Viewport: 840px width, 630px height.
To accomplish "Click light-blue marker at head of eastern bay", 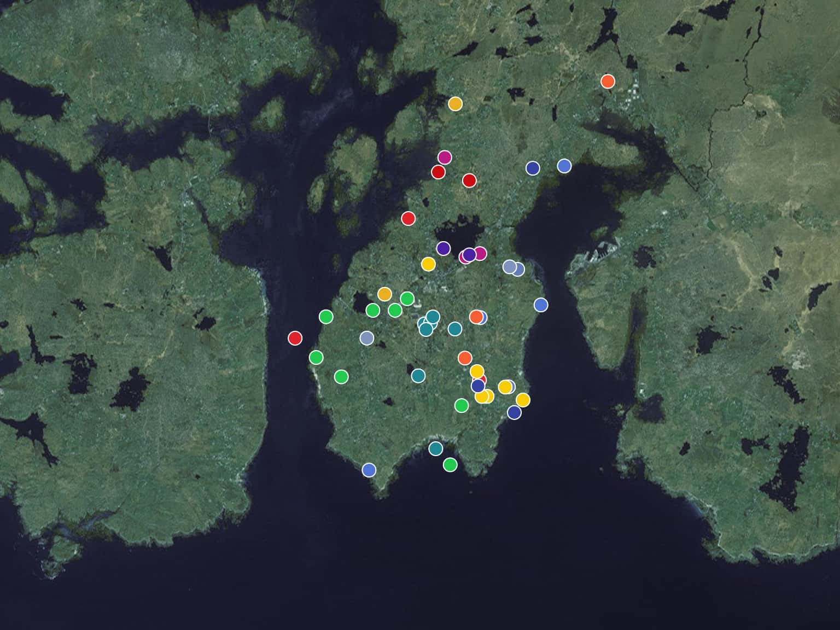I will [x=564, y=166].
